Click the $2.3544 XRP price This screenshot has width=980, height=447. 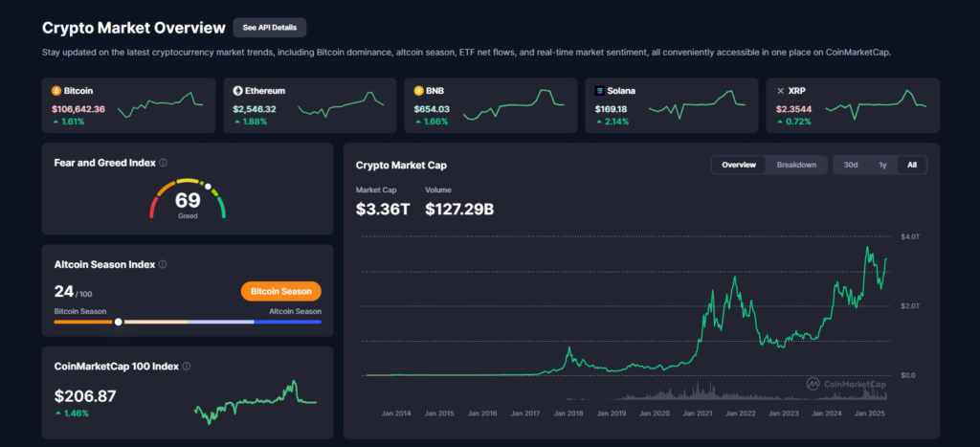click(x=793, y=109)
